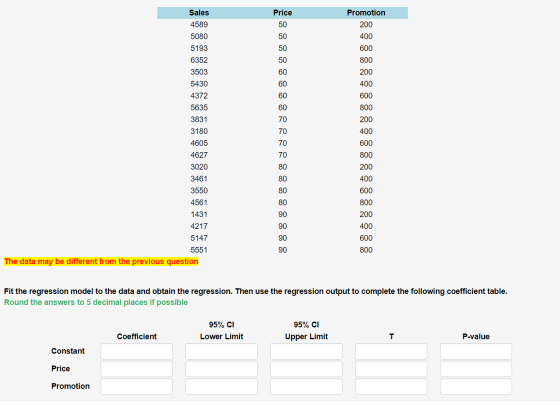Click the Constant 95% CI Upper Limit field
The image size is (560, 406).
(306, 351)
